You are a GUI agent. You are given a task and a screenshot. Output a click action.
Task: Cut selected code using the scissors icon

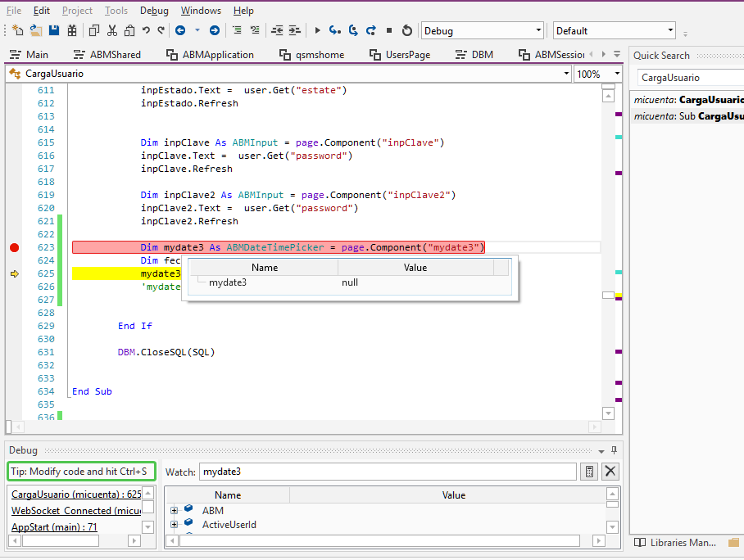pyautogui.click(x=112, y=30)
